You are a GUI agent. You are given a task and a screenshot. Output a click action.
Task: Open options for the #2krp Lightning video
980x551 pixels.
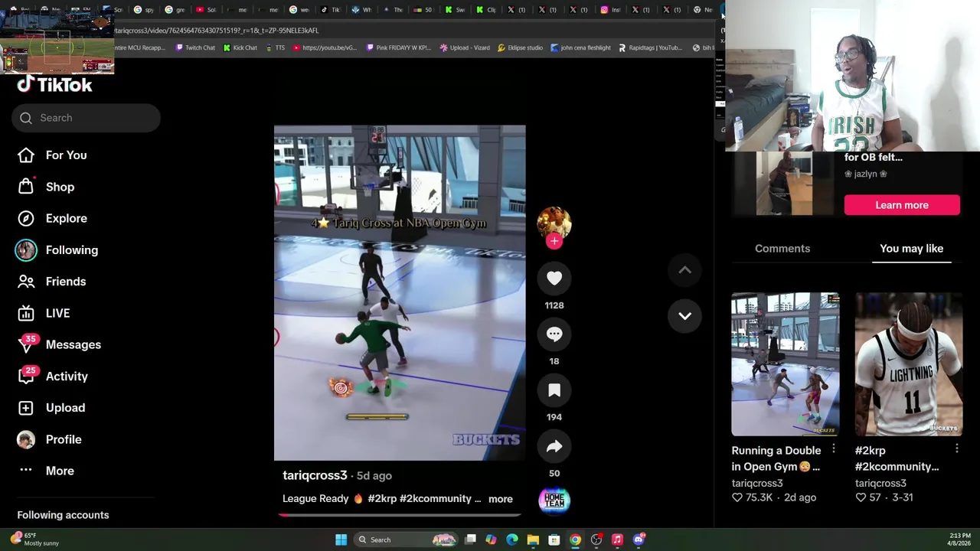pos(956,449)
